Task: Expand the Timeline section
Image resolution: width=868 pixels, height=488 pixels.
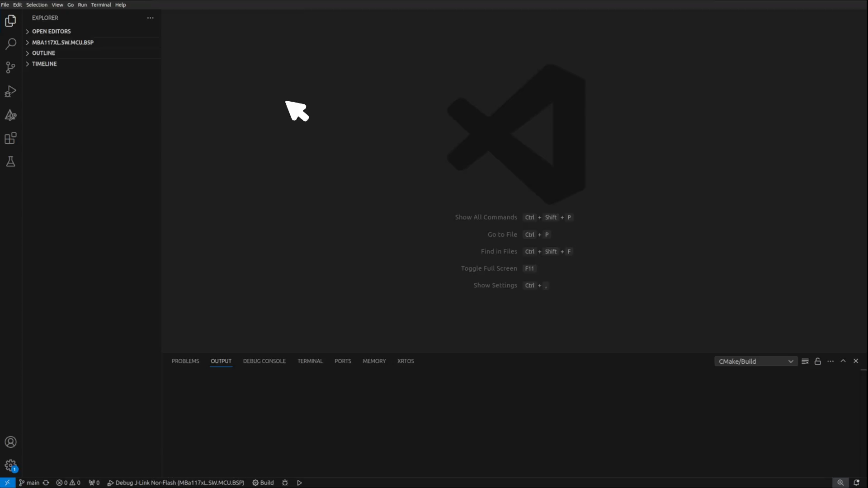Action: pos(92,64)
